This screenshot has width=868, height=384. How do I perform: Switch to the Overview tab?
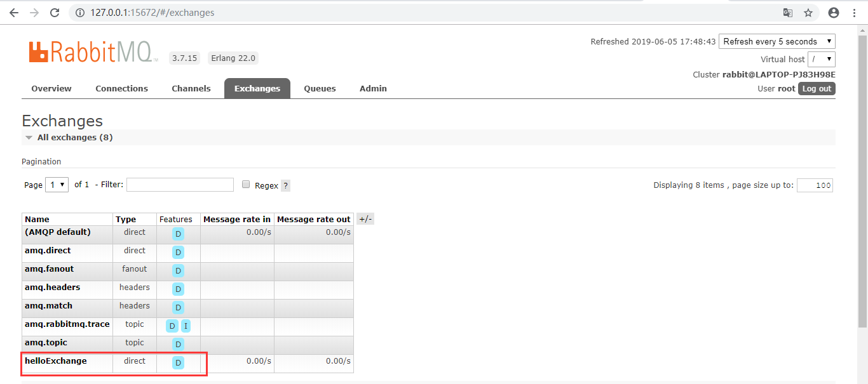tap(51, 88)
